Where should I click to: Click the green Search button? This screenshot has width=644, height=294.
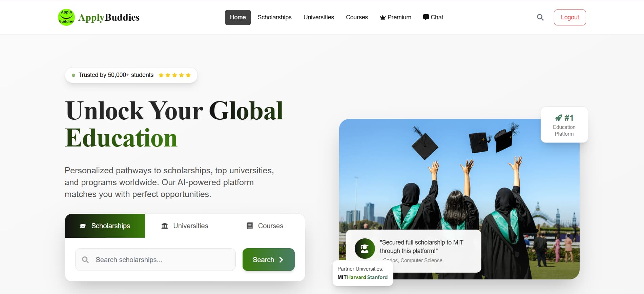pos(269,260)
